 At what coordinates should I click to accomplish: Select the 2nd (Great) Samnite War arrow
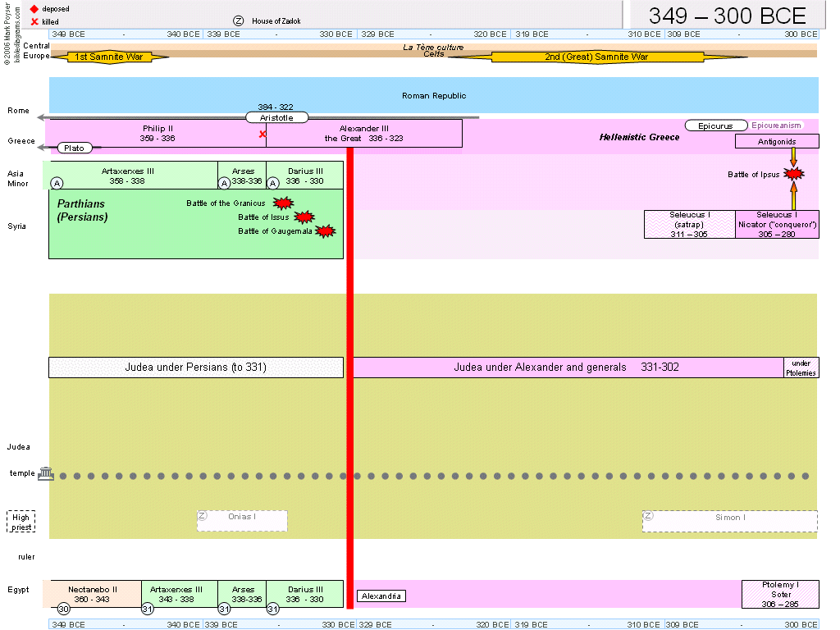coord(596,57)
